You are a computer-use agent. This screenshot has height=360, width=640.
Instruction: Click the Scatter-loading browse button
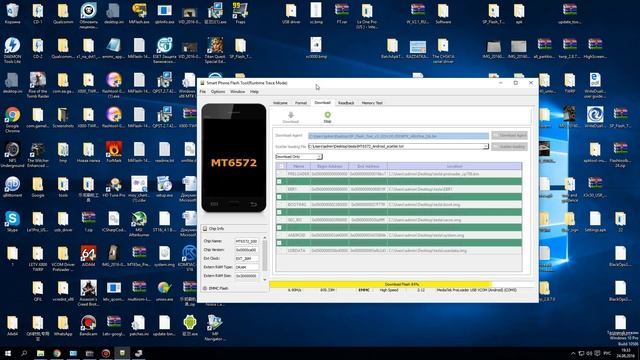pos(510,147)
